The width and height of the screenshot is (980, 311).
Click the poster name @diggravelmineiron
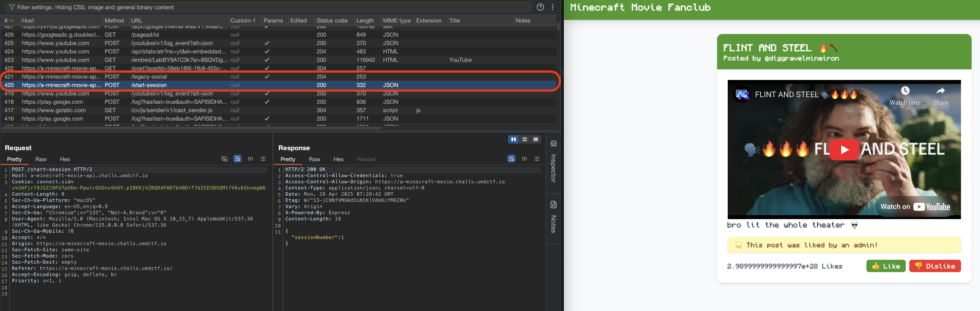[802, 58]
